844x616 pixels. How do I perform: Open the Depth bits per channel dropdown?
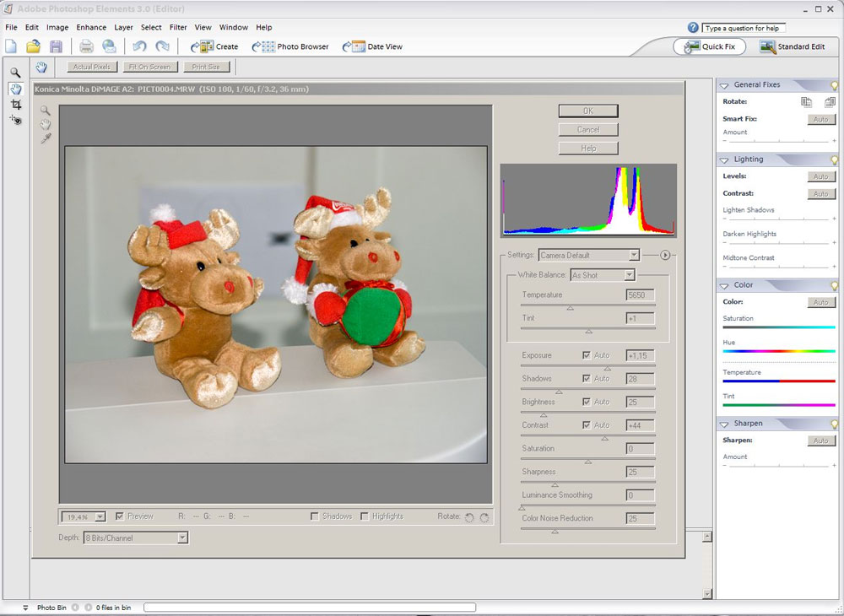tap(135, 538)
